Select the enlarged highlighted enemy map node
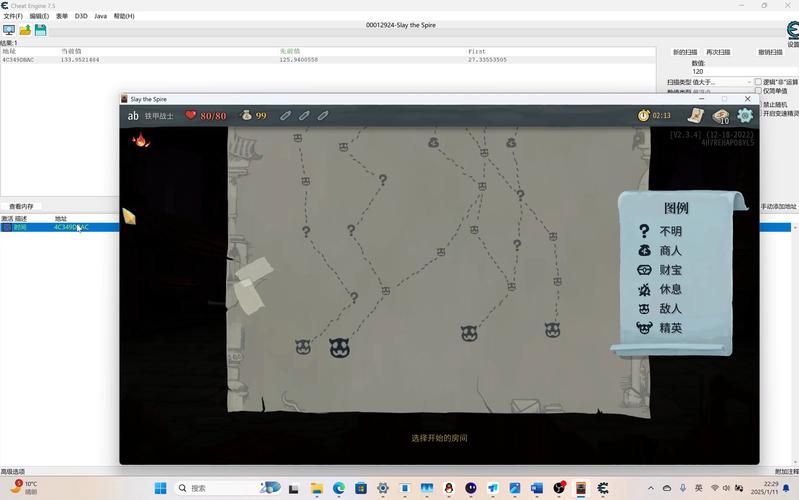This screenshot has height=500, width=799. [x=339, y=348]
